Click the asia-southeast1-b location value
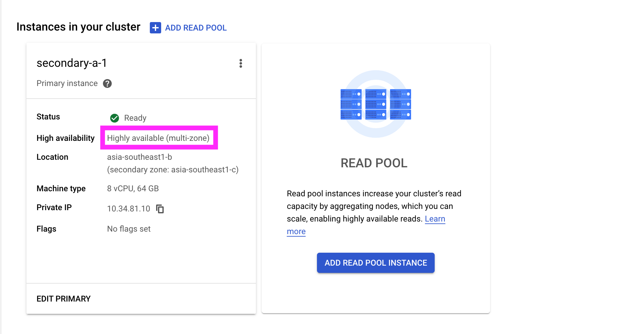 139,157
